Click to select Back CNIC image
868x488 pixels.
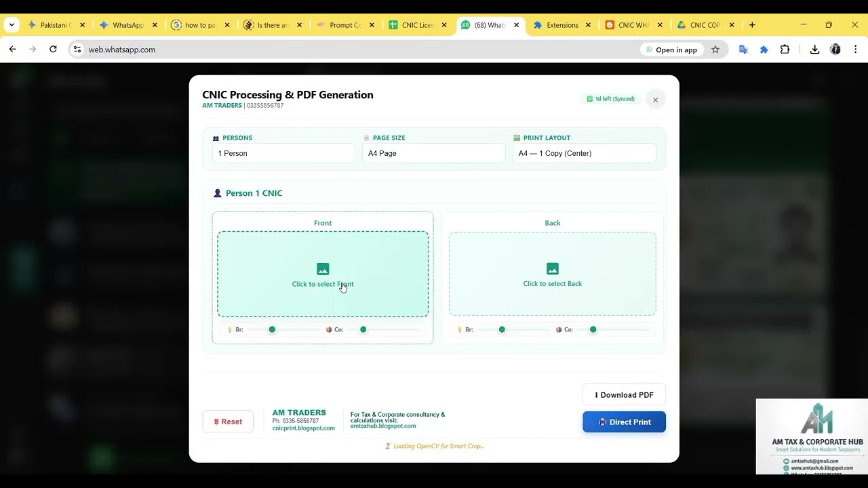coord(553,274)
